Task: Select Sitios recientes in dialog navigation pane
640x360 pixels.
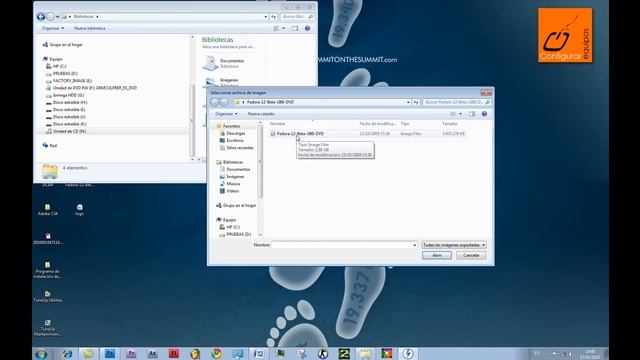Action: [240, 148]
